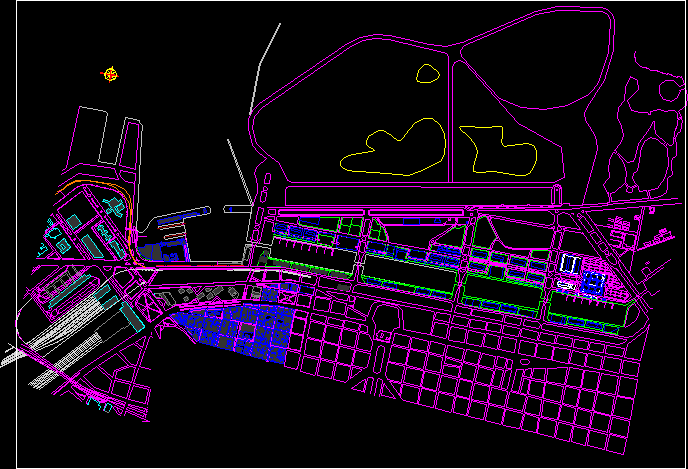Select the blue hatched block beside white building
The width and height of the screenshot is (688, 469).
click(595, 283)
